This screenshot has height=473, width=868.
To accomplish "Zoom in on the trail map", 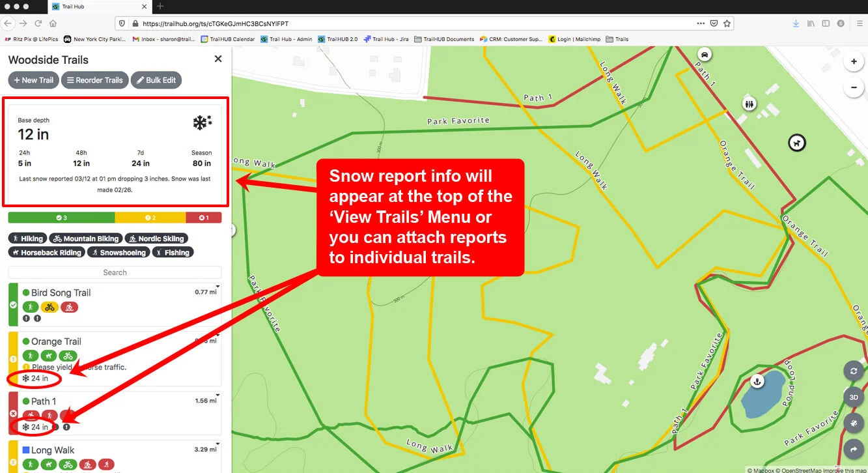I will [x=853, y=62].
